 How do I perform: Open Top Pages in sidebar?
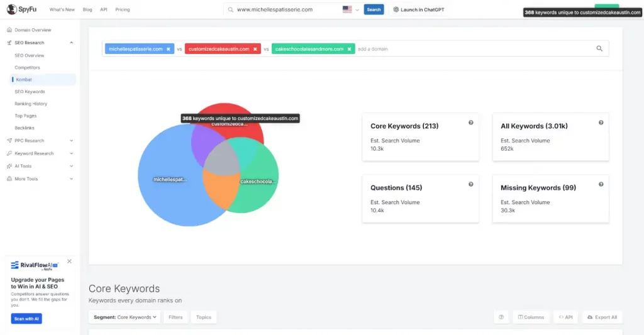tap(25, 116)
